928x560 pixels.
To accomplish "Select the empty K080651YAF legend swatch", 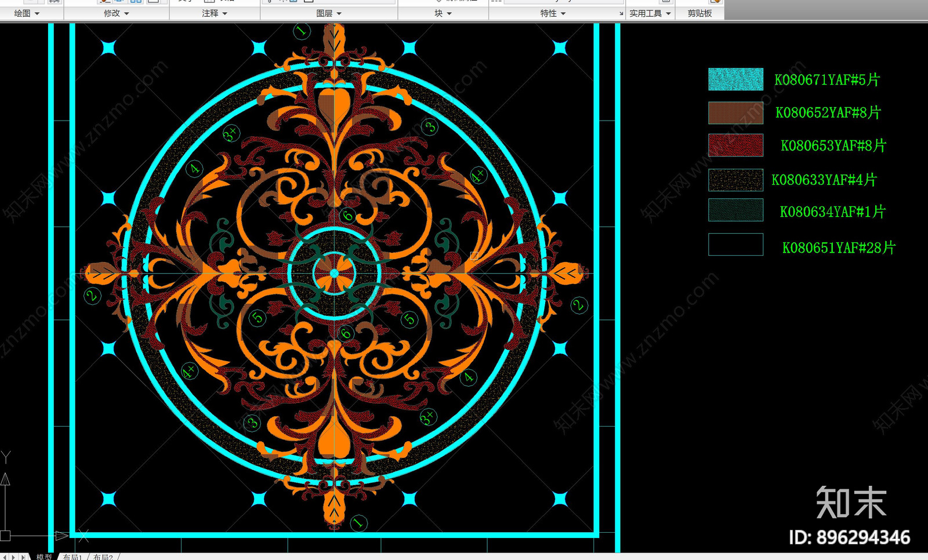I will pos(735,244).
